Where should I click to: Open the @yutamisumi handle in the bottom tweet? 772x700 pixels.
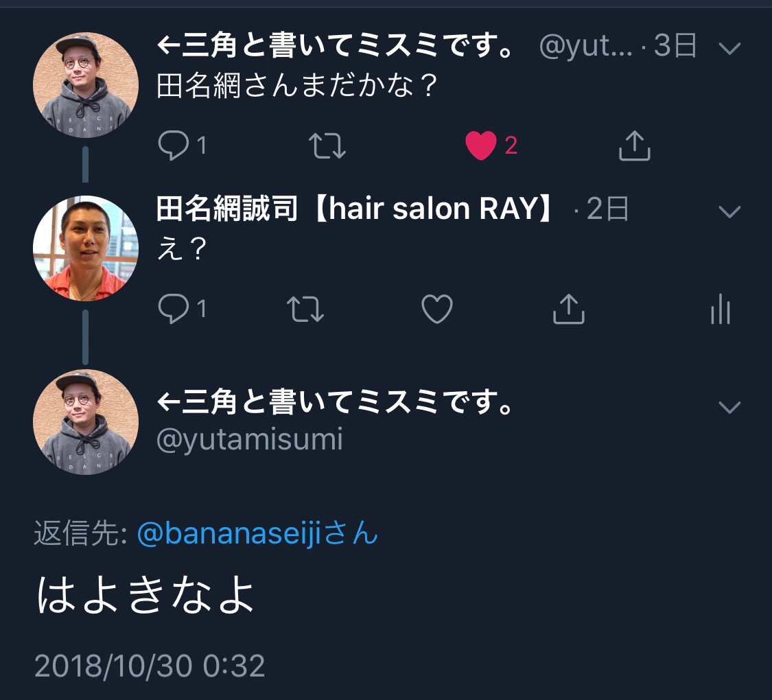coord(249,439)
